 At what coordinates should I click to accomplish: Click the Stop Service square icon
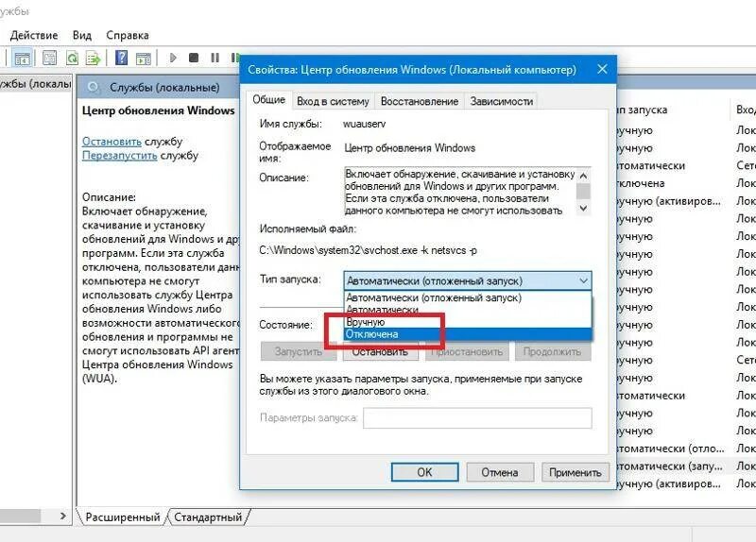[x=194, y=58]
